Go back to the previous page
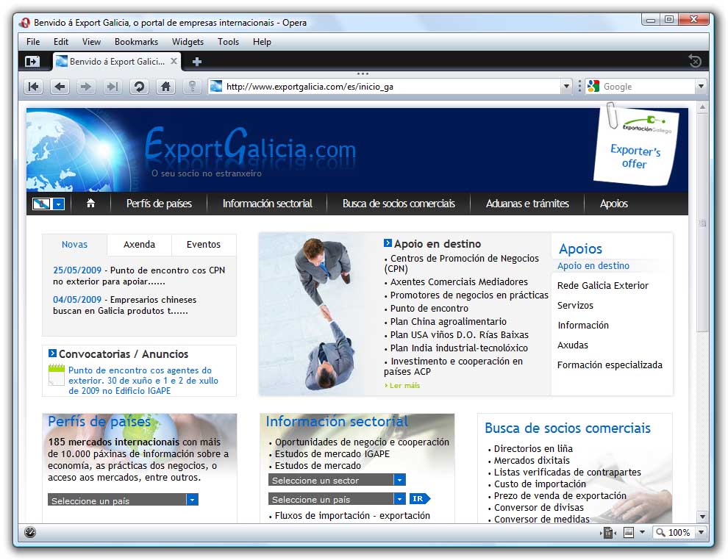The image size is (728, 560). (60, 86)
